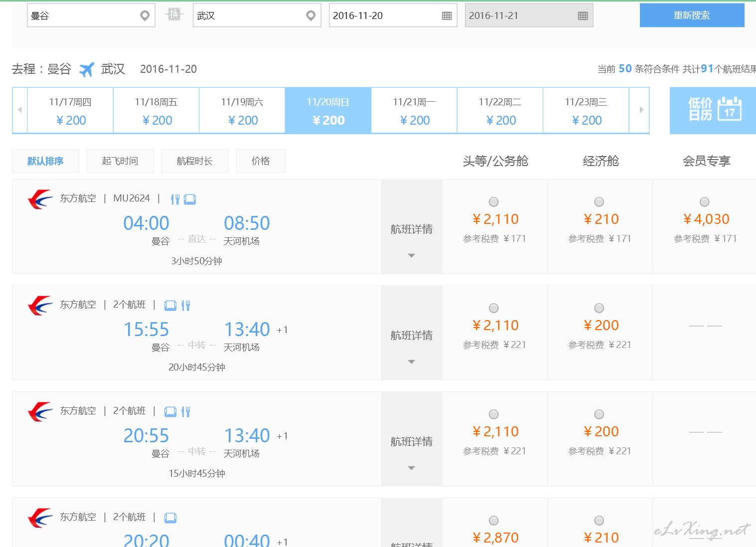
Task: Click the meal icon on the 15:55 flight
Action: pos(185,305)
